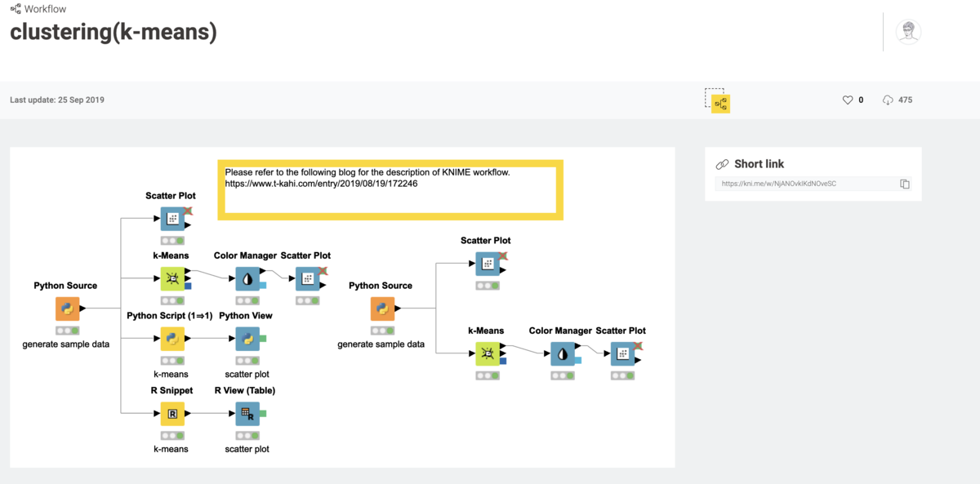Click the right Python Source node icon

coord(382,309)
